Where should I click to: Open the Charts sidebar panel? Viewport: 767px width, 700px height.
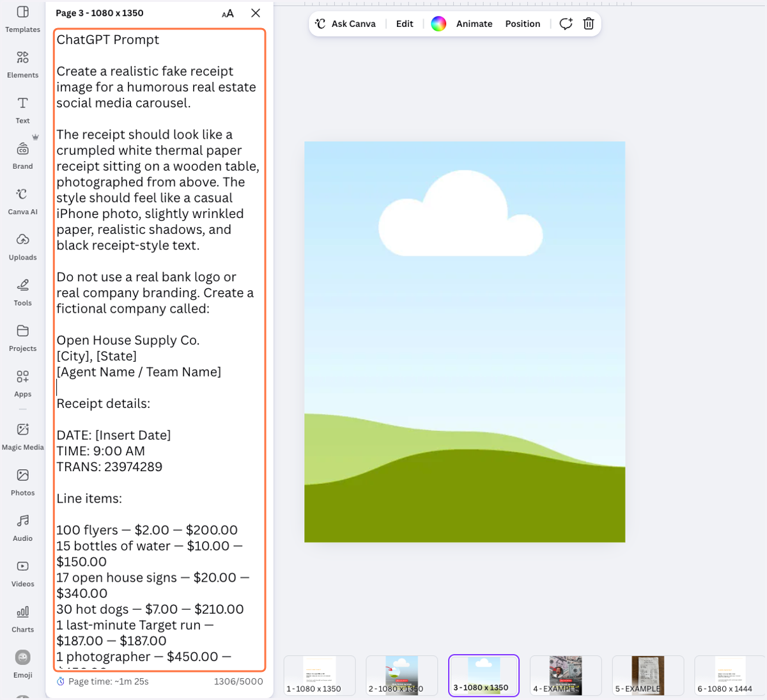click(22, 618)
